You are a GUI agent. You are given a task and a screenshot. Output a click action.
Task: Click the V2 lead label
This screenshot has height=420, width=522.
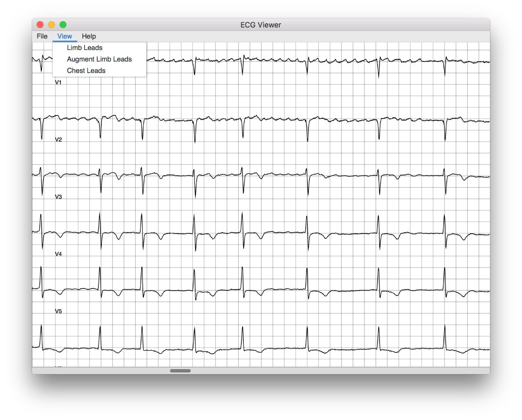point(58,140)
